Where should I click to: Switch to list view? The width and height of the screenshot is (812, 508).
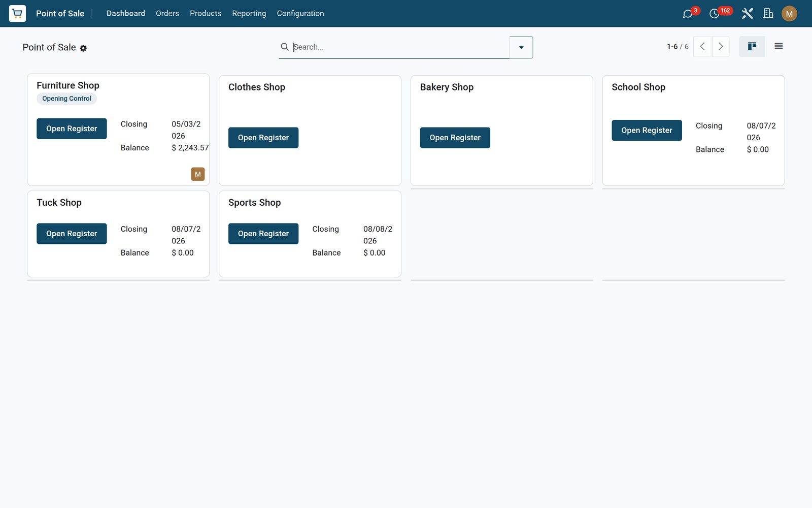coord(779,47)
